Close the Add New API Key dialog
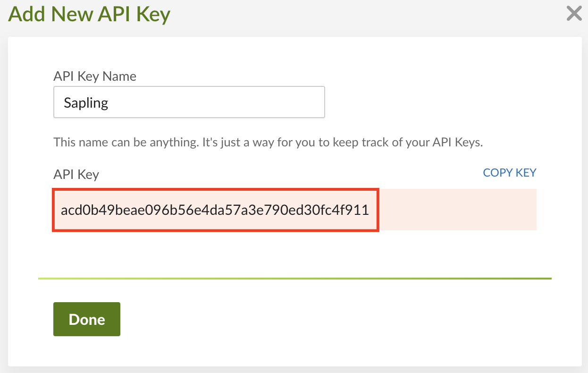Image resolution: width=588 pixels, height=373 pixels. tap(574, 14)
